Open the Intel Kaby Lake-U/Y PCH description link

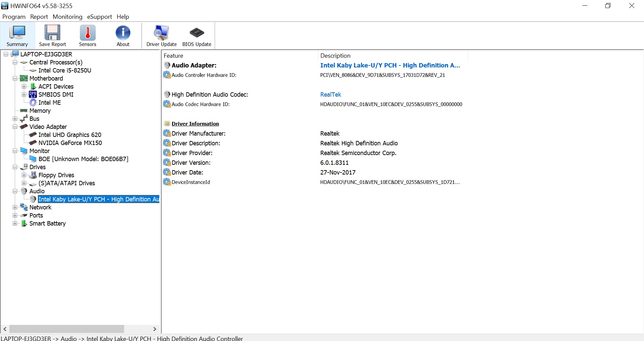point(390,65)
